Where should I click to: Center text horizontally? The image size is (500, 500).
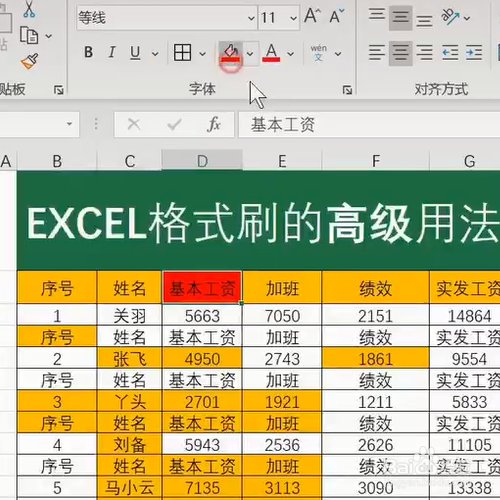[x=400, y=53]
